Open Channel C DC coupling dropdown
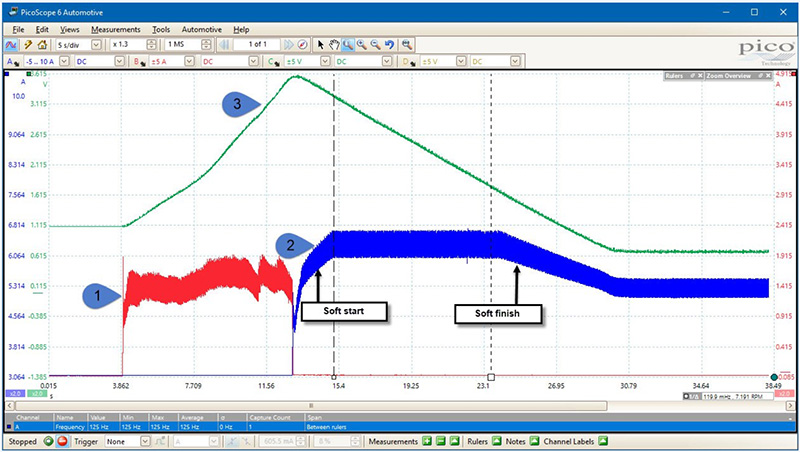The width and height of the screenshot is (800, 452). [364, 61]
